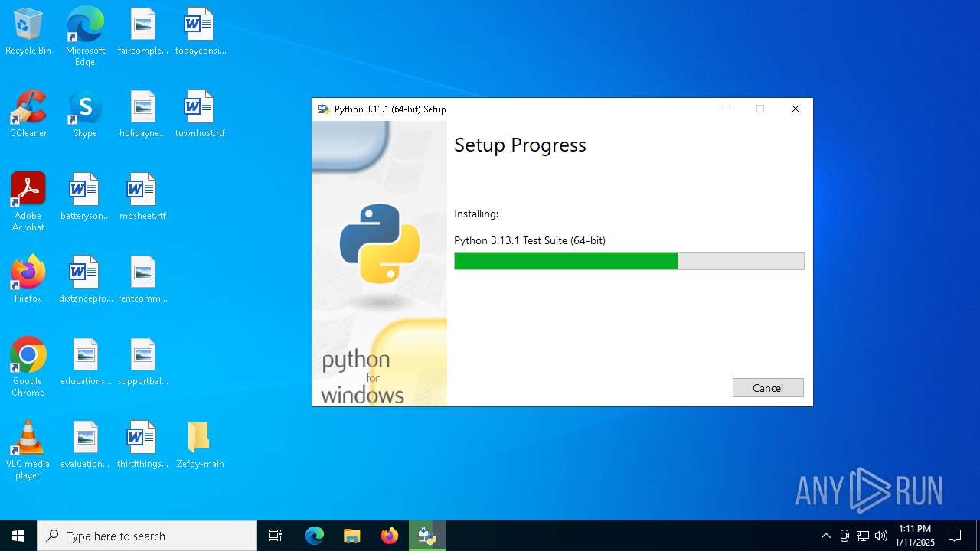This screenshot has width=980, height=551.
Task: Click the setup progress bar
Action: pos(629,261)
